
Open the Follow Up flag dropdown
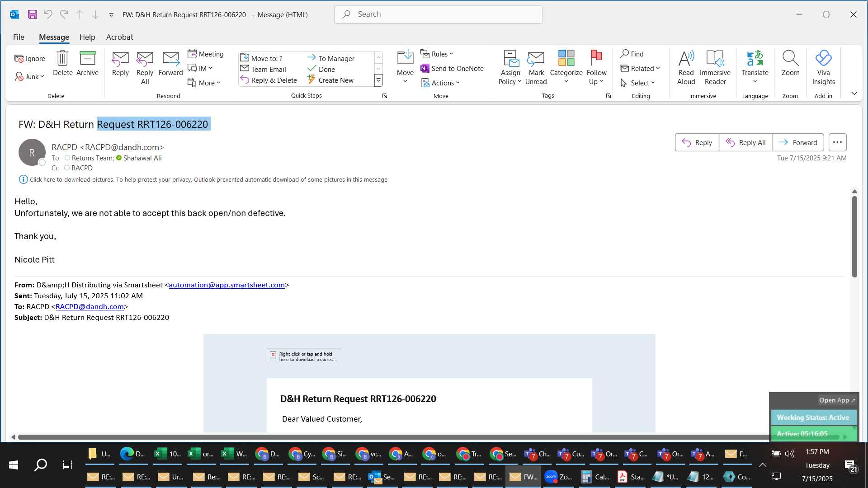596,68
